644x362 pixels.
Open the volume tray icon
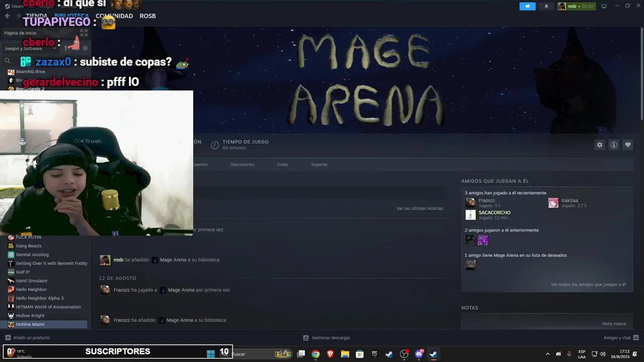pyautogui.click(x=603, y=354)
